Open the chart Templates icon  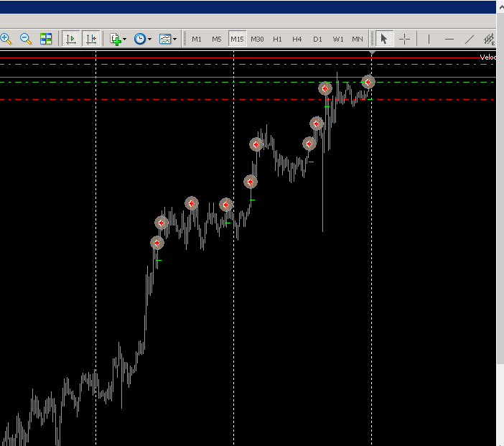click(165, 39)
